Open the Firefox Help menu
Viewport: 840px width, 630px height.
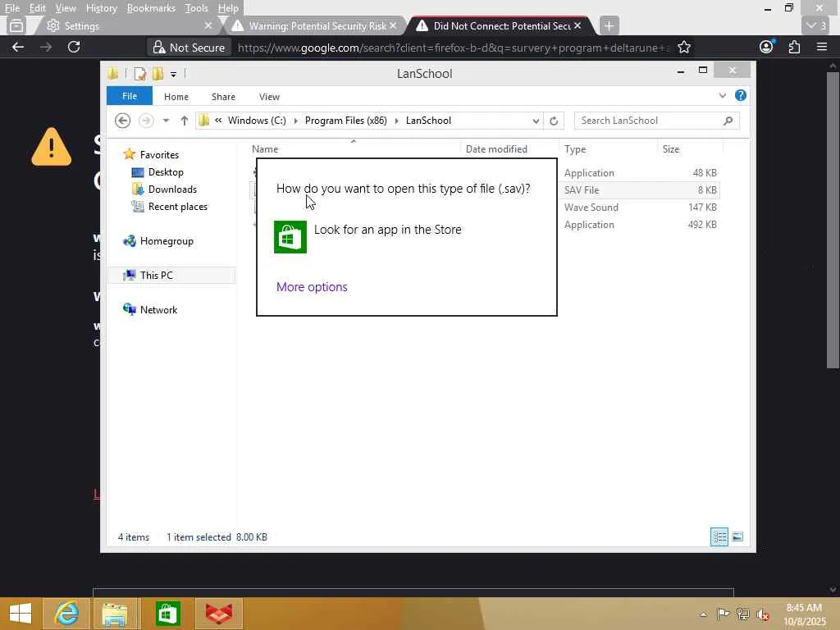click(228, 8)
